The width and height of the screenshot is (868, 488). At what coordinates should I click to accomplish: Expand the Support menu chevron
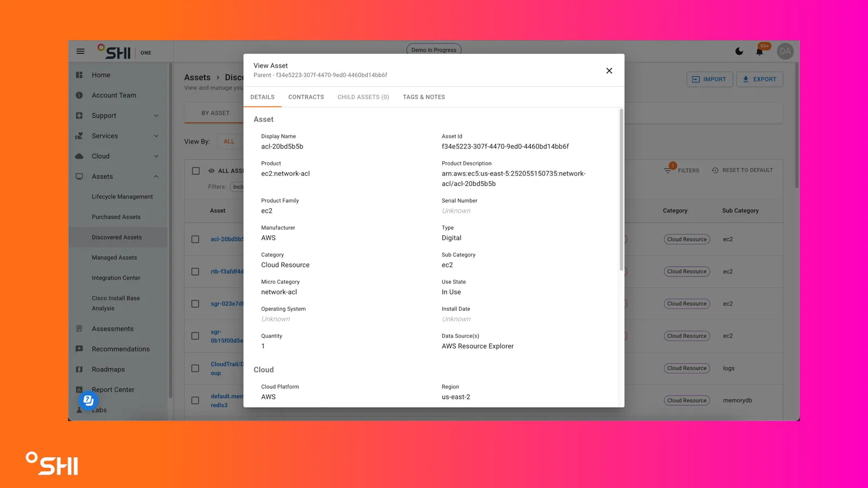tap(156, 115)
